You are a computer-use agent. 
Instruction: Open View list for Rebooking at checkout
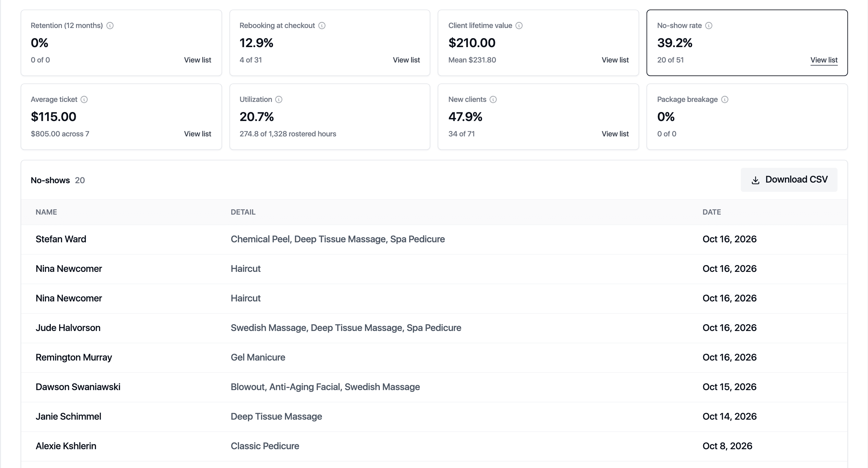(406, 60)
